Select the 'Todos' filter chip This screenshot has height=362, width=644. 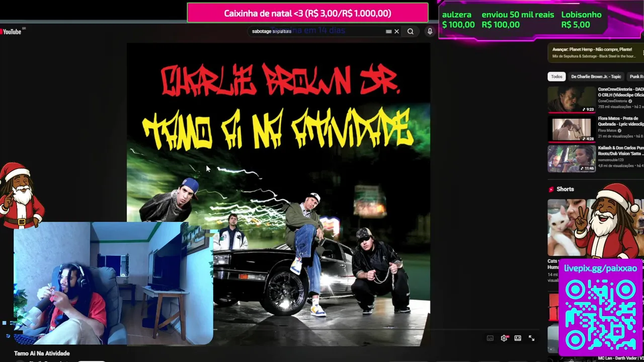[556, 76]
